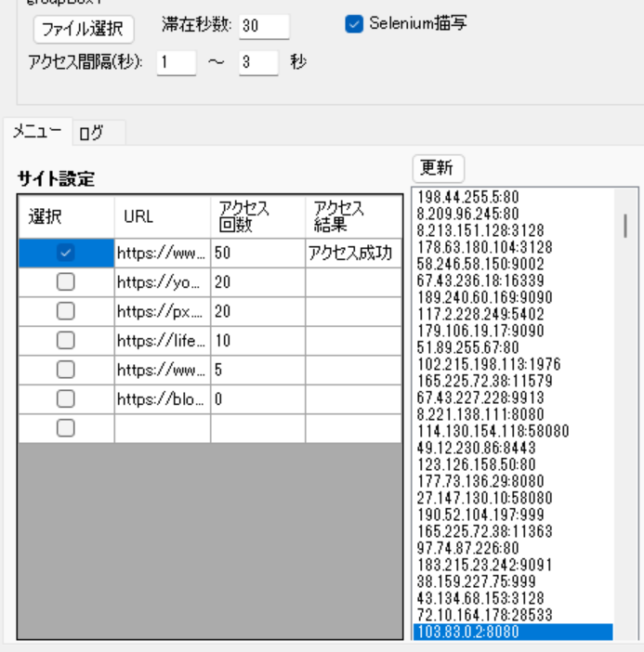Click the access count cell showing 10

[x=258, y=341]
